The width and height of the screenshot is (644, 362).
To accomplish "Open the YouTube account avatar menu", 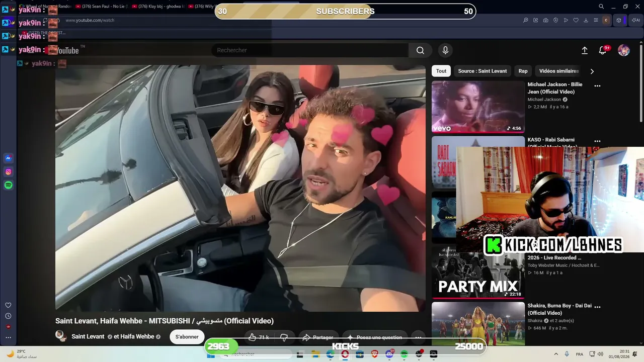I will click(624, 50).
